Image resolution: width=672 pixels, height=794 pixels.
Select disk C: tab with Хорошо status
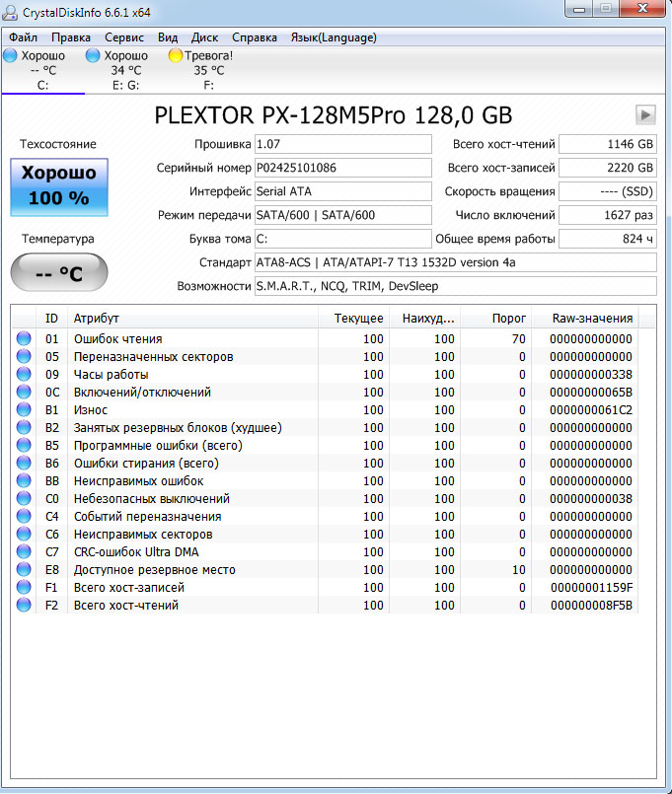pos(43,70)
